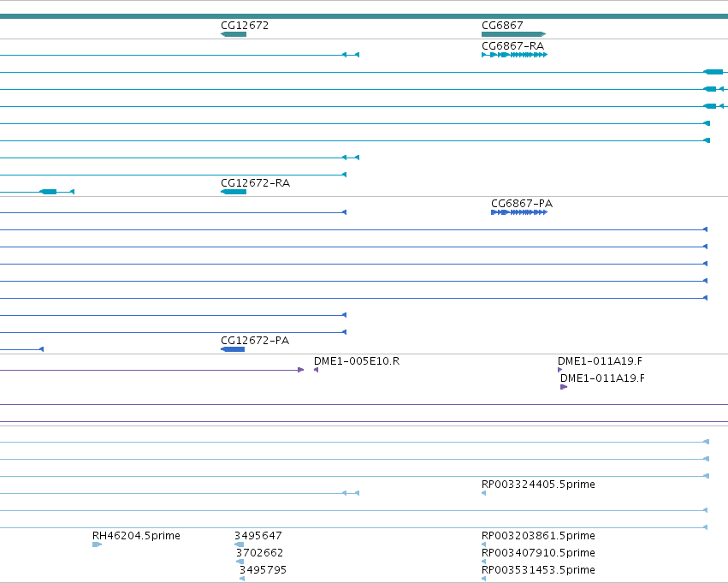The image size is (728, 583).
Task: Click the RP003324405.5prime label
Action: pyautogui.click(x=539, y=484)
